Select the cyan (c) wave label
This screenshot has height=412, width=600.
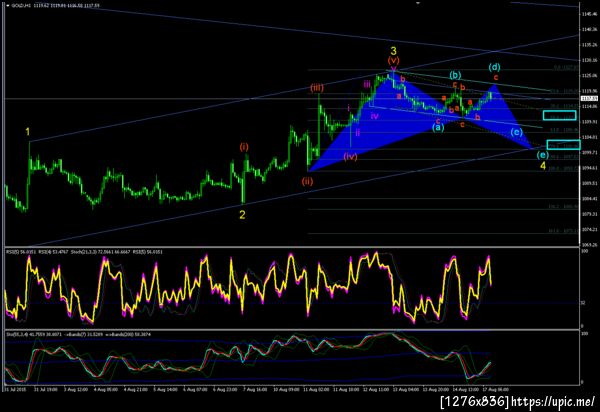click(x=516, y=132)
